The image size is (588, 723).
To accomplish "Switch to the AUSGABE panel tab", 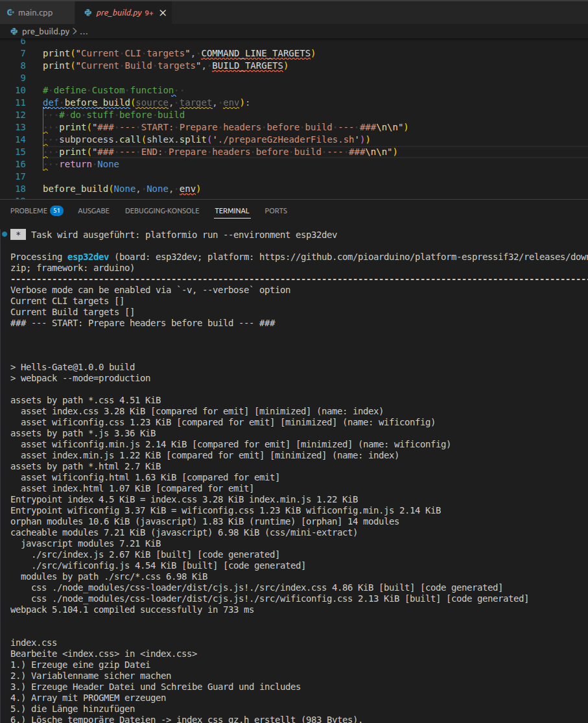I will [93, 211].
